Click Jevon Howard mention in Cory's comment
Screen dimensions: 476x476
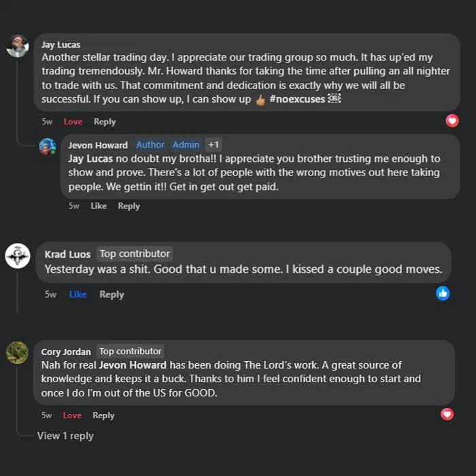133,365
